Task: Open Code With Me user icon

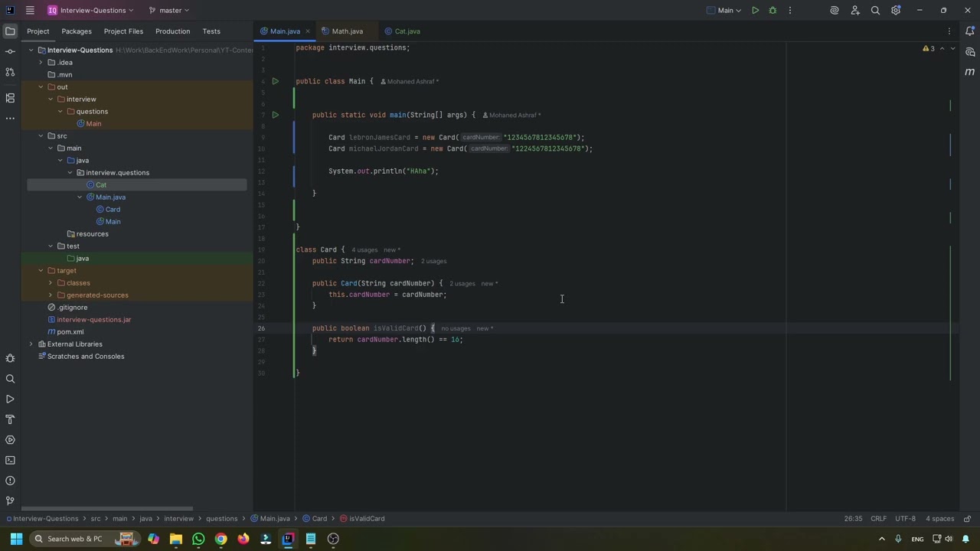Action: [855, 10]
